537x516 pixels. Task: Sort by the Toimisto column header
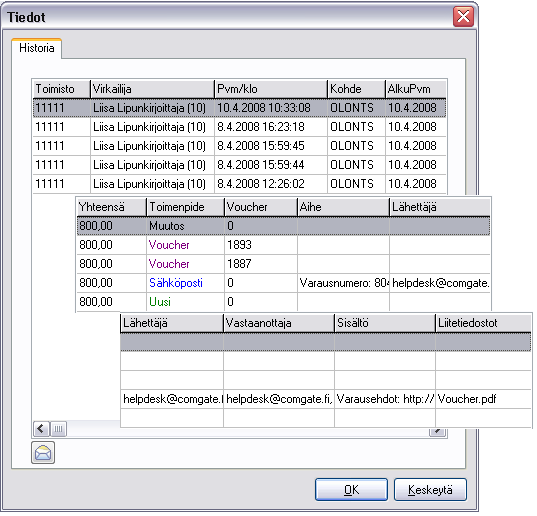61,89
